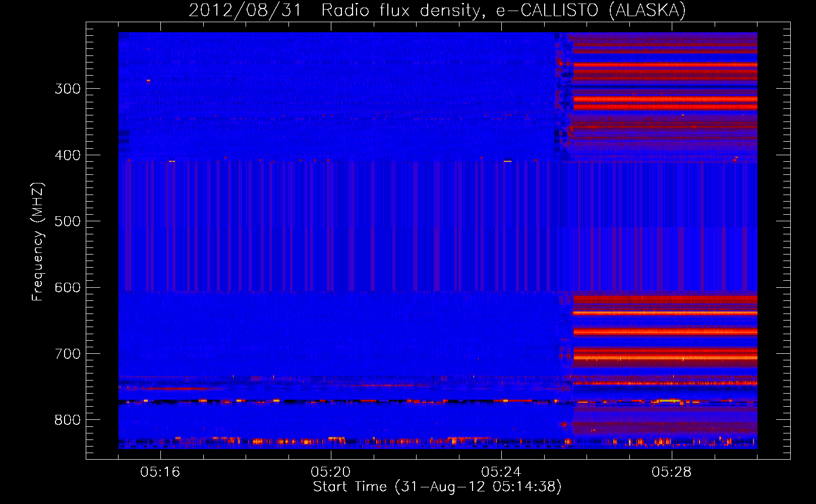Screen dimensions: 816x504
Task: Select the 800 frequency tick label
Action: coord(68,420)
